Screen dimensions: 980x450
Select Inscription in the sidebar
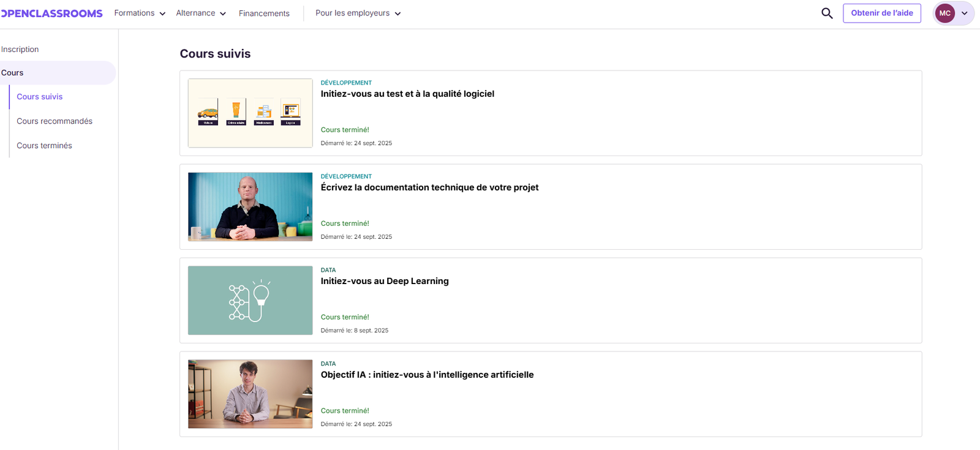point(20,50)
